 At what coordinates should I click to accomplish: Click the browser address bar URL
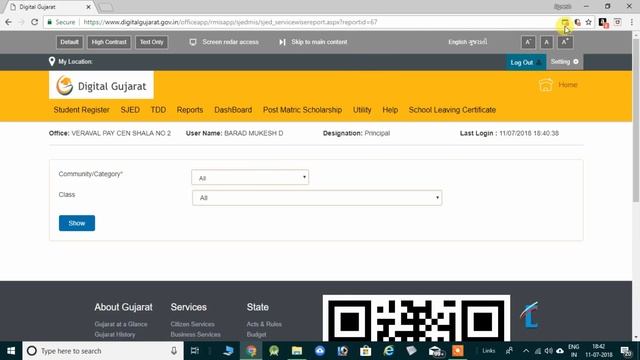[230, 22]
